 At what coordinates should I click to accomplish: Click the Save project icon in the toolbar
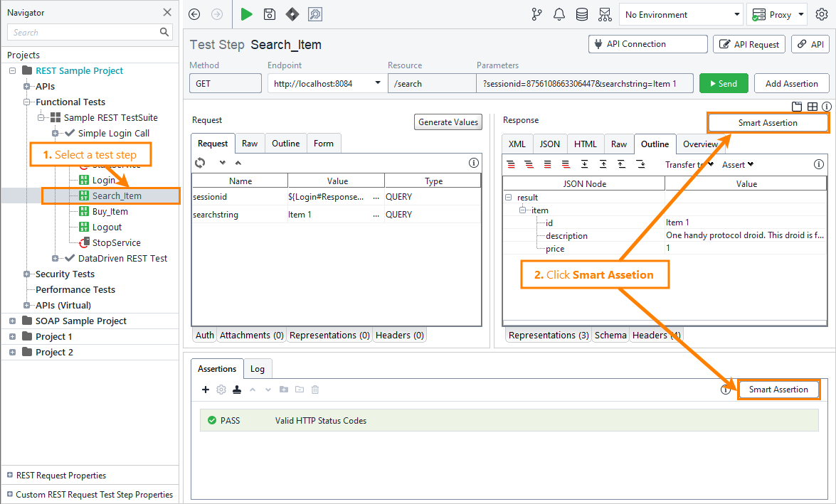[x=270, y=14]
